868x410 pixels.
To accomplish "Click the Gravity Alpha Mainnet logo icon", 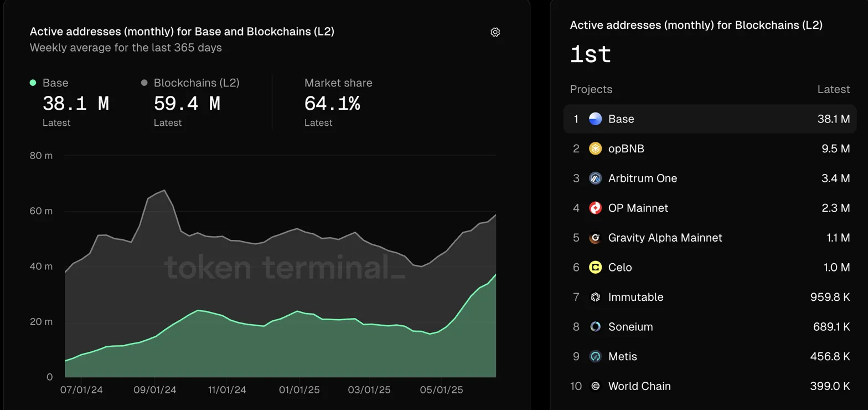I will point(595,238).
